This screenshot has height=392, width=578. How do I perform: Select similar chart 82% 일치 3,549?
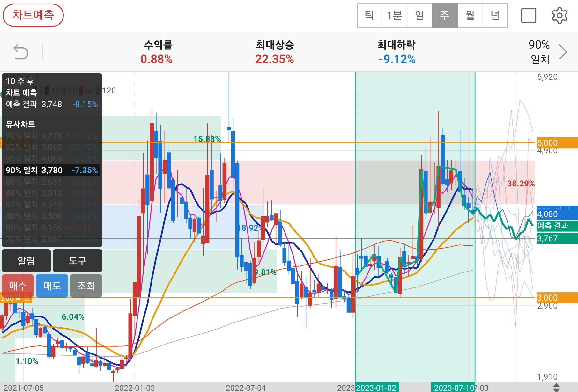pyautogui.click(x=52, y=205)
